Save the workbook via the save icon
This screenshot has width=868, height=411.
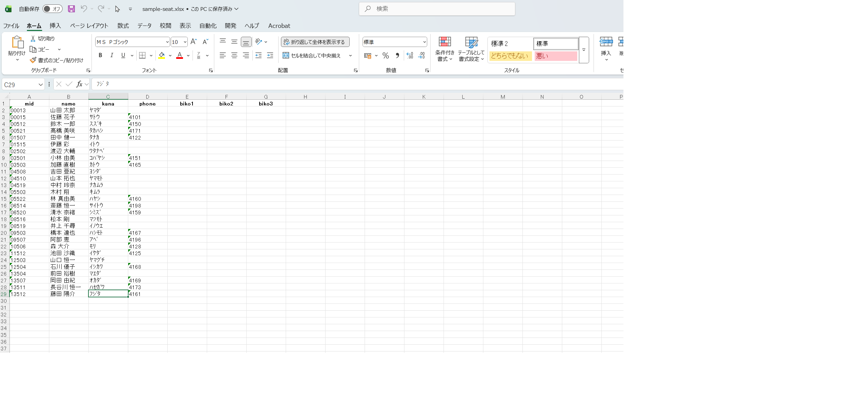click(x=71, y=9)
